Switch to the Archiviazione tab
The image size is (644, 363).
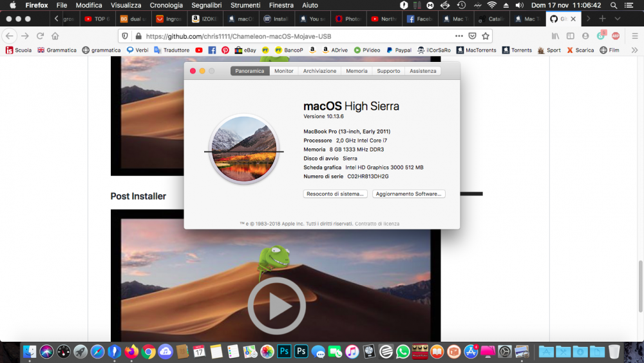pos(319,71)
